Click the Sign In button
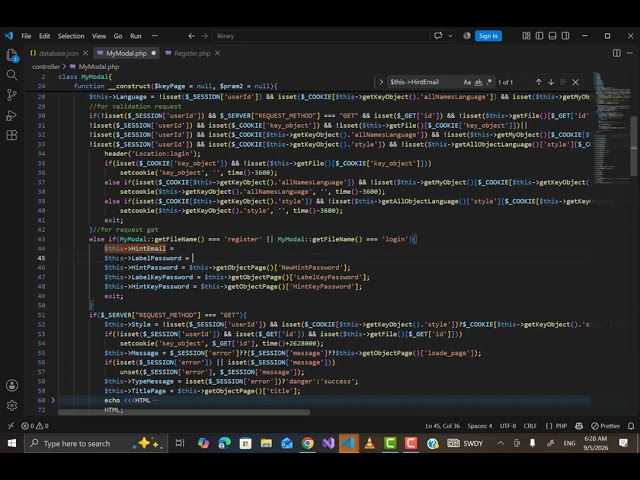The width and height of the screenshot is (640, 480). (x=488, y=36)
